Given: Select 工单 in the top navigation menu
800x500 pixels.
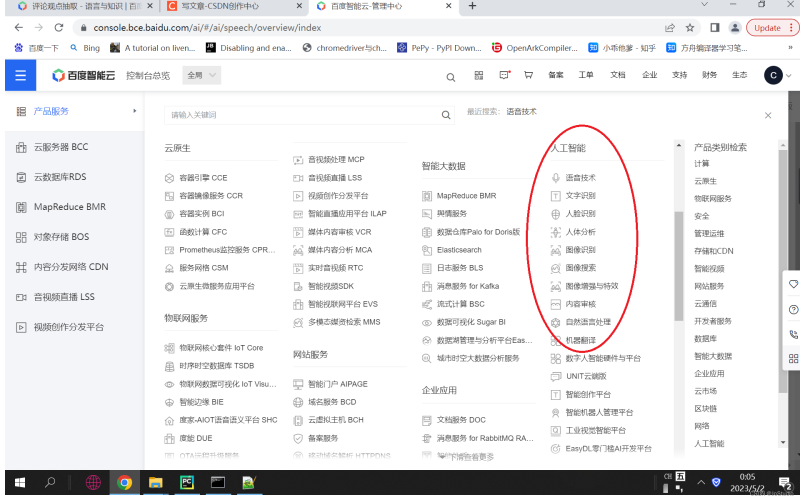Looking at the screenshot, I should pyautogui.click(x=586, y=75).
